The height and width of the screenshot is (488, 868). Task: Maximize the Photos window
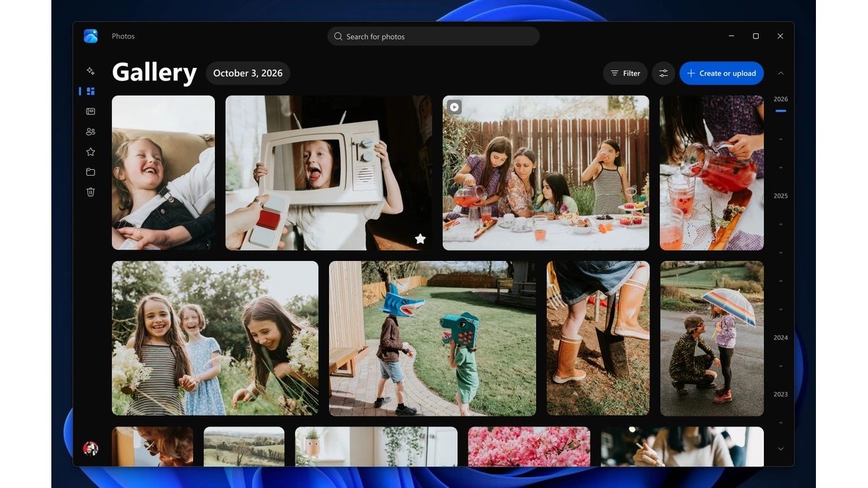pyautogui.click(x=756, y=36)
